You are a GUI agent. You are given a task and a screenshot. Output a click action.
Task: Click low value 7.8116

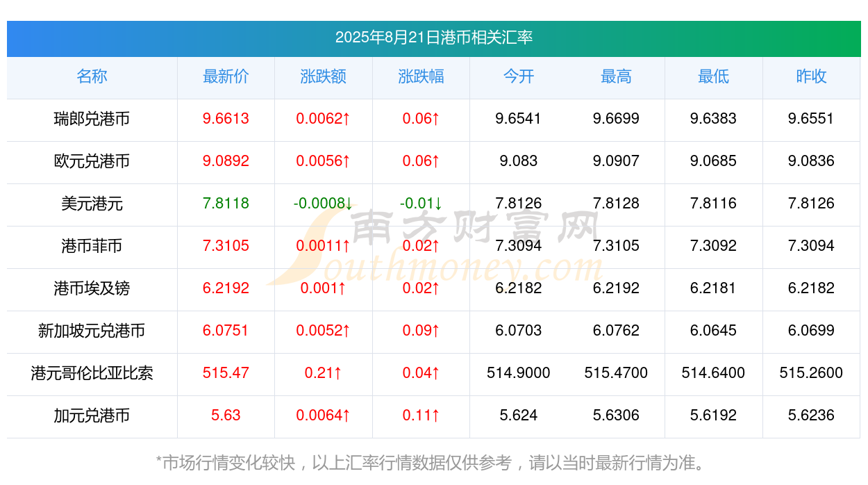(713, 204)
